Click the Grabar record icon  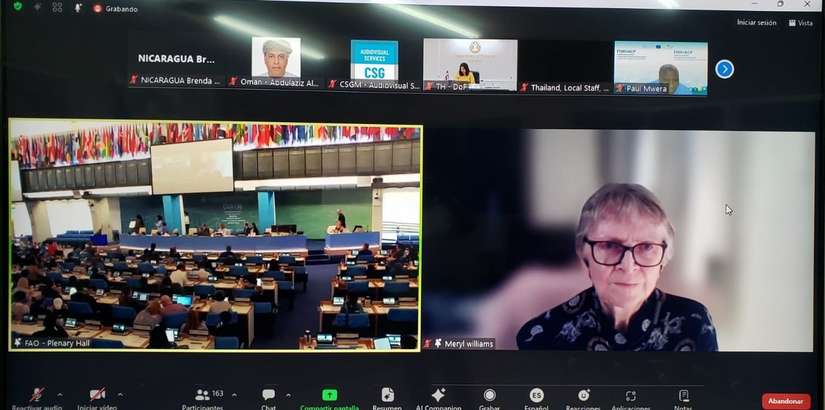coord(489,397)
